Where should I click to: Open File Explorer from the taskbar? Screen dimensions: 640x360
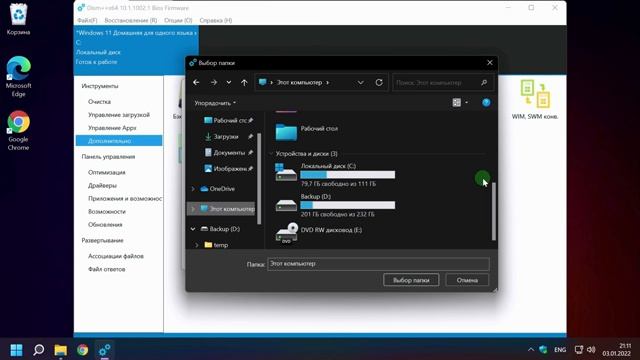click(60, 350)
